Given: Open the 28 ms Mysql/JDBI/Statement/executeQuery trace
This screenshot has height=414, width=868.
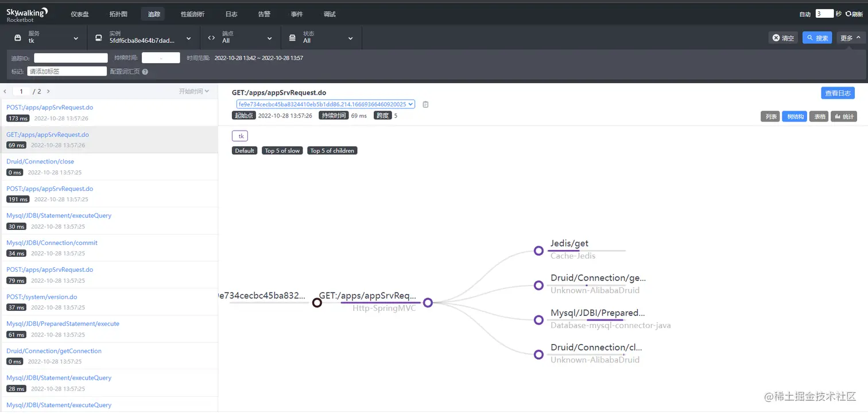Looking at the screenshot, I should [109, 383].
